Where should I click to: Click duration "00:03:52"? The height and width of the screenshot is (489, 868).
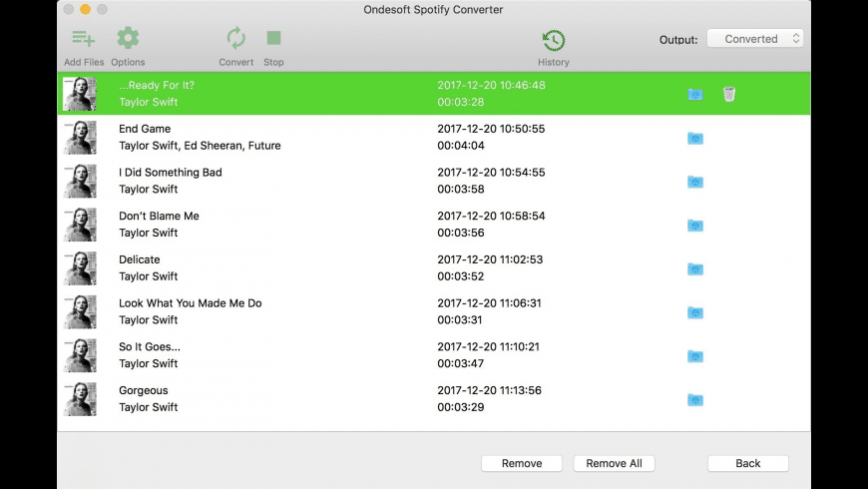coord(461,276)
